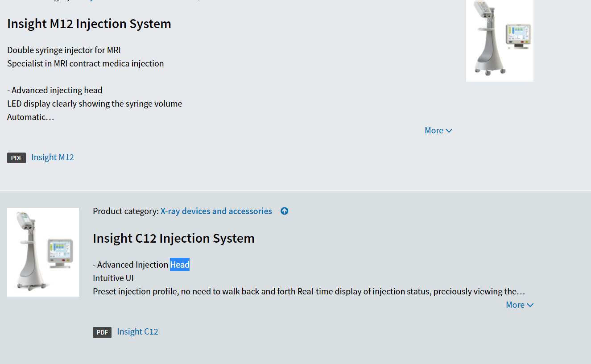Click the highlighted word Head
Image resolution: width=591 pixels, height=364 pixels.
click(180, 265)
